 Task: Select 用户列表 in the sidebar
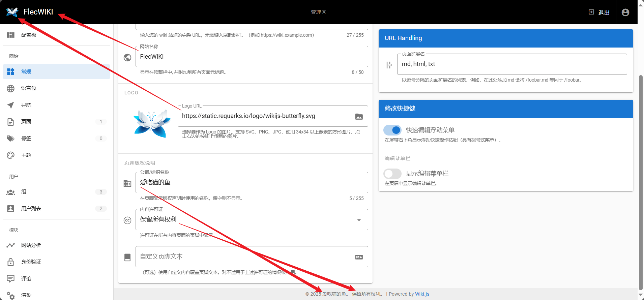click(x=31, y=209)
